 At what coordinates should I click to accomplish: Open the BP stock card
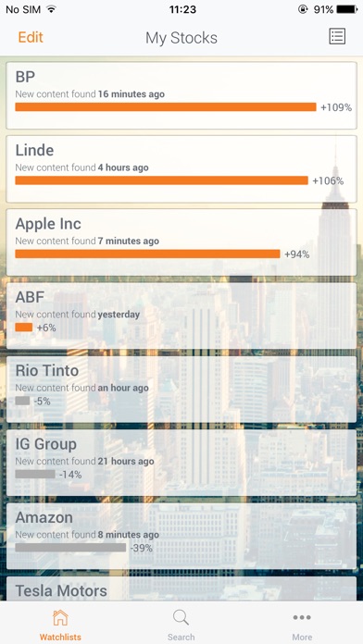point(181,95)
